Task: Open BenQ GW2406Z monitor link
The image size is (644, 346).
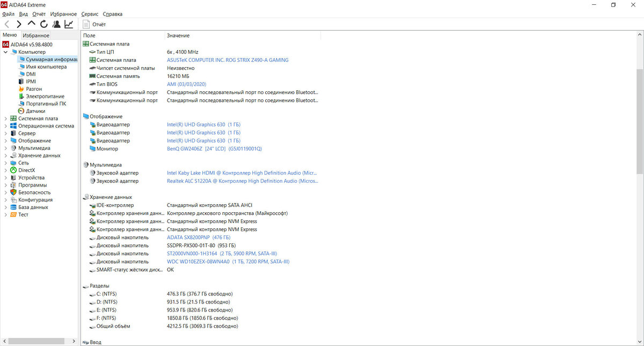Action: coord(214,149)
